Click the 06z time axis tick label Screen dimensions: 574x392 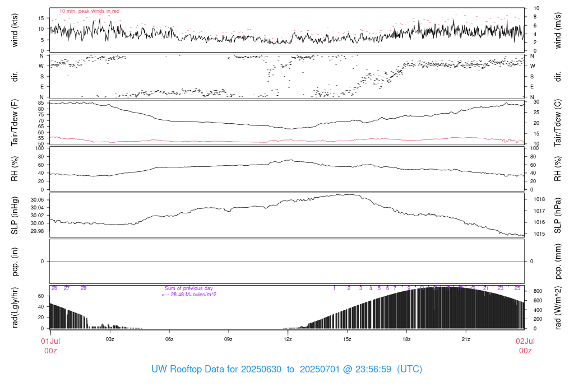click(x=169, y=339)
